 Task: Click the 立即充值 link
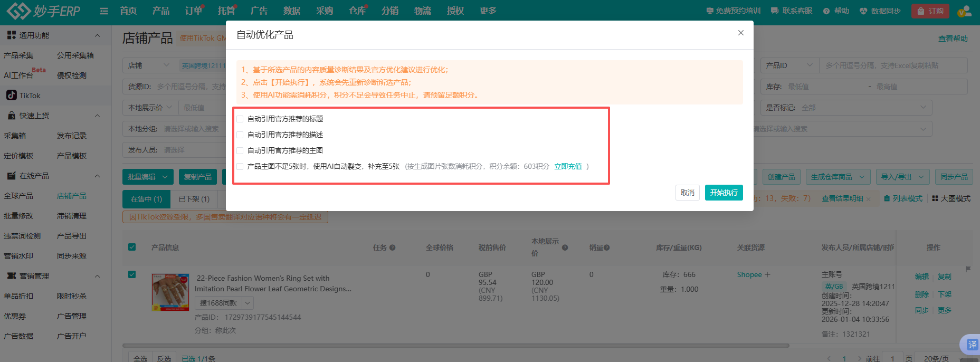coord(568,166)
